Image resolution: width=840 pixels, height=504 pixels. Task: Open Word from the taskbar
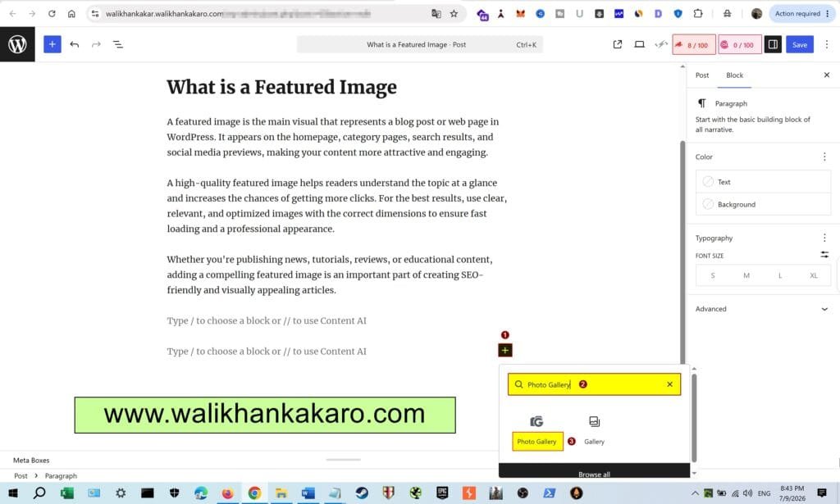[308, 493]
